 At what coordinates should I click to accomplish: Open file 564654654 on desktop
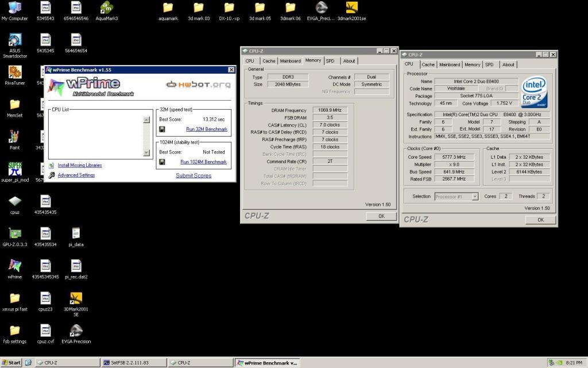coord(76,43)
